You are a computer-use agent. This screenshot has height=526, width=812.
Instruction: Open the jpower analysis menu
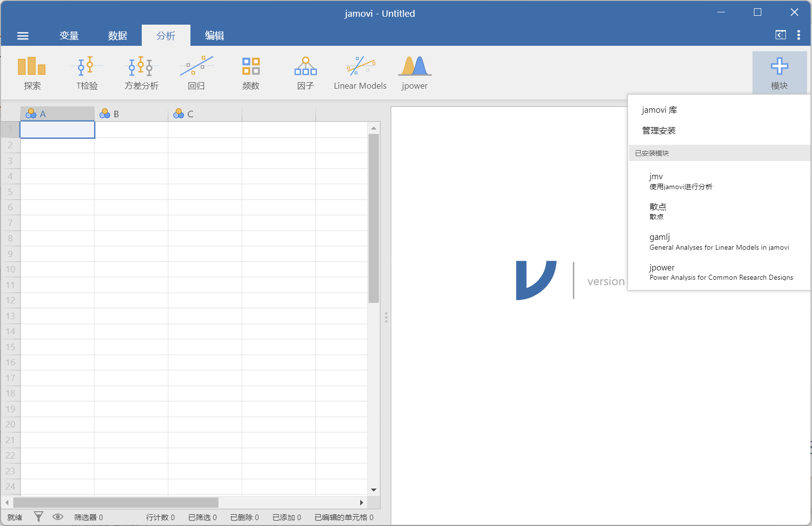pos(414,73)
